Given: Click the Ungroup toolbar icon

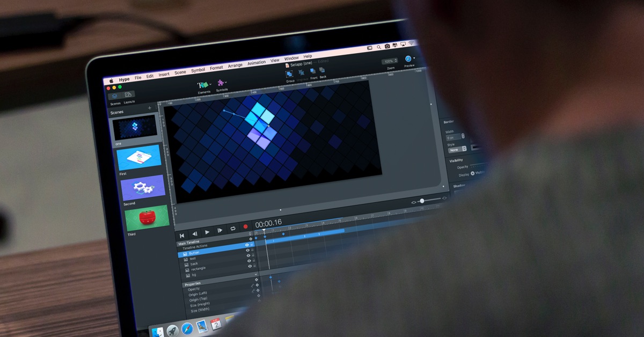Looking at the screenshot, I should click(x=301, y=72).
